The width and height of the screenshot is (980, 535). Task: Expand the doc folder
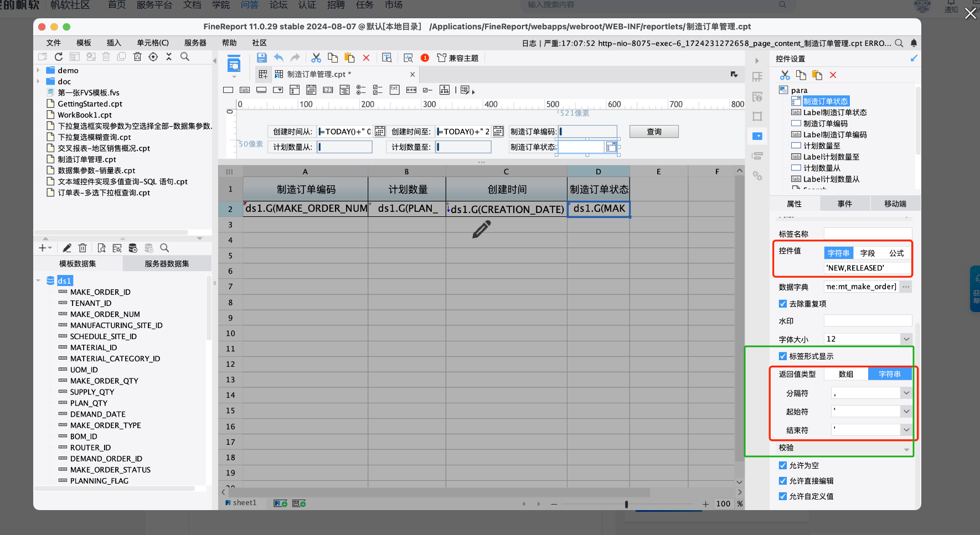click(38, 81)
